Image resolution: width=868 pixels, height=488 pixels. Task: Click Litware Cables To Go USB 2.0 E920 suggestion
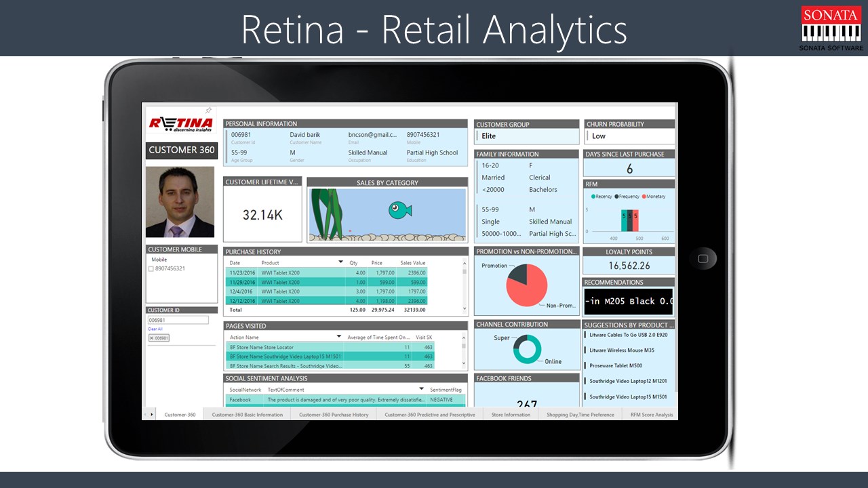[x=628, y=335]
